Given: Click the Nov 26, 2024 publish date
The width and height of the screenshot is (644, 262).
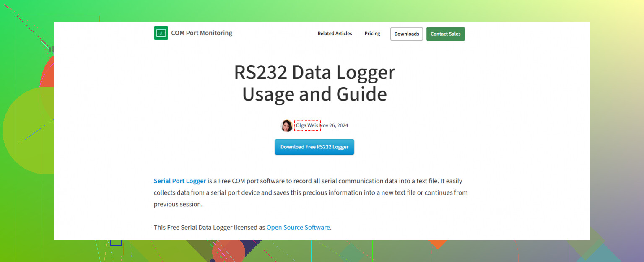Looking at the screenshot, I should pyautogui.click(x=334, y=125).
